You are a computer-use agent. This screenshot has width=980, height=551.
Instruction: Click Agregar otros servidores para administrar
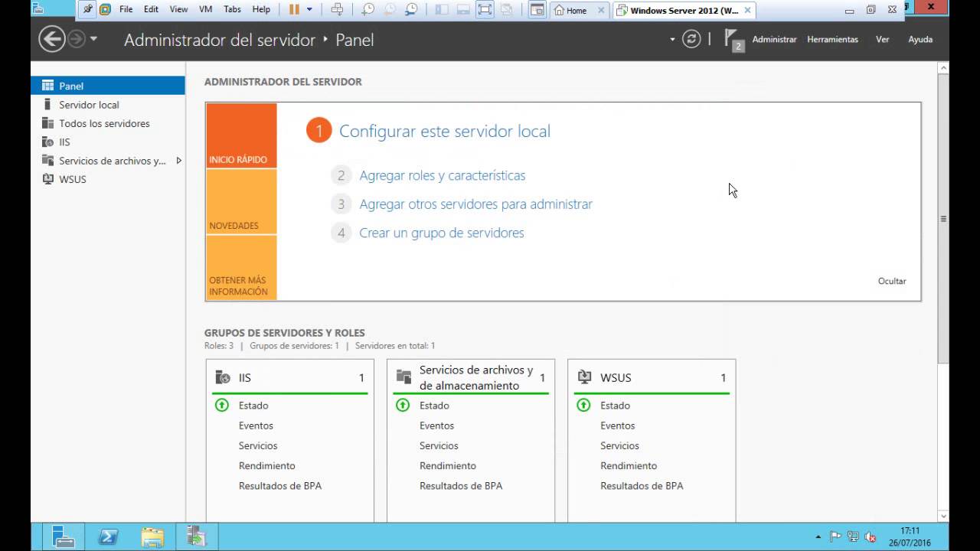pos(476,204)
